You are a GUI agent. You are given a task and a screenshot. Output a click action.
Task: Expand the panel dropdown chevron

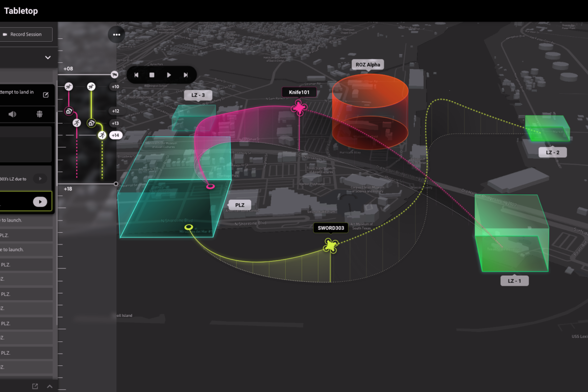(47, 57)
